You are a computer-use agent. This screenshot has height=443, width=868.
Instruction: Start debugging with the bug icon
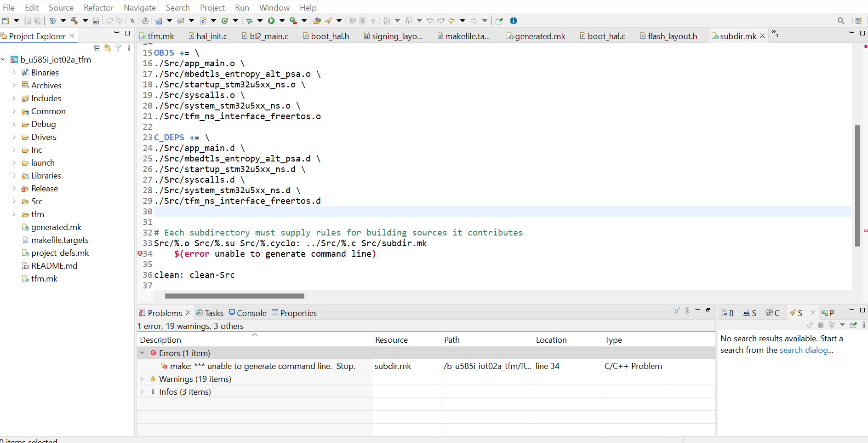pyautogui.click(x=249, y=21)
